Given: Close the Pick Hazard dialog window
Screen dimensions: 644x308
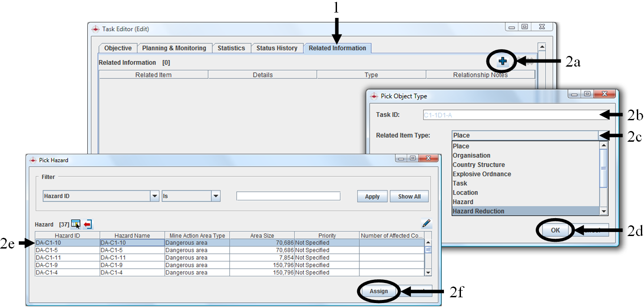Looking at the screenshot, I should [x=429, y=159].
